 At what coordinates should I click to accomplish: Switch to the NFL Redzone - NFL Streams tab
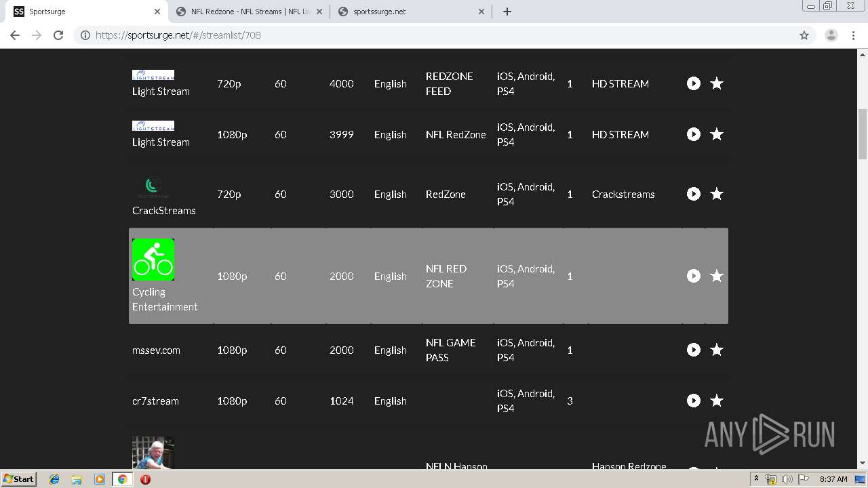[x=250, y=12]
